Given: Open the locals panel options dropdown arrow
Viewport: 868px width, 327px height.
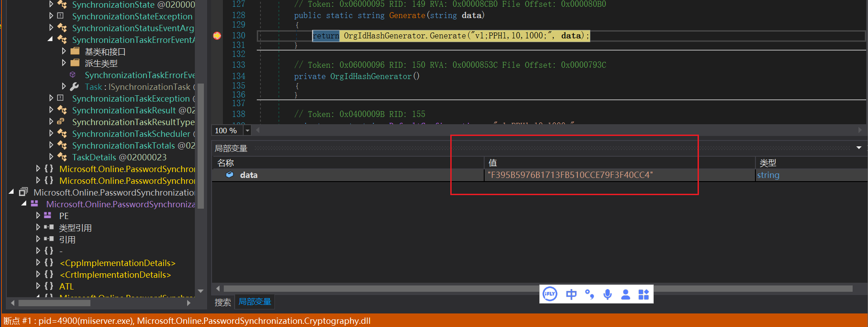Looking at the screenshot, I should coord(859,148).
